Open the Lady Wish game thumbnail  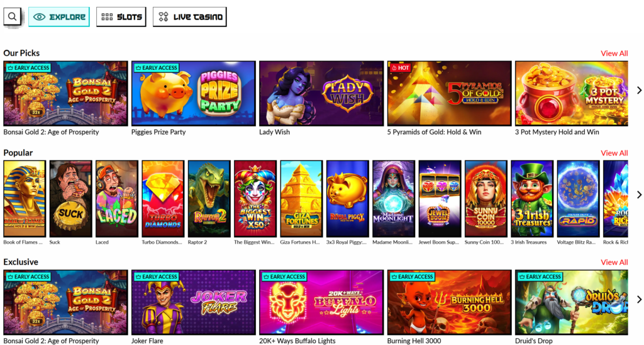tap(321, 93)
